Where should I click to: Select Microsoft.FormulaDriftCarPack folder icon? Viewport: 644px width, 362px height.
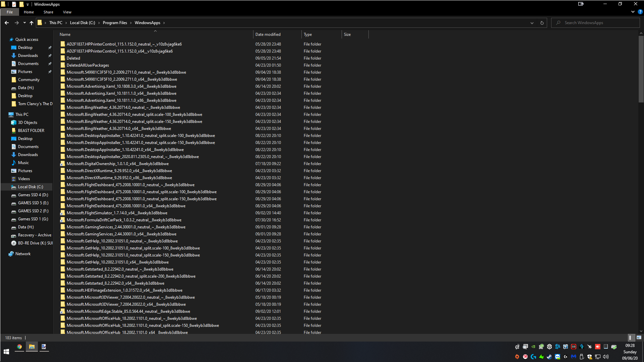[62, 220]
